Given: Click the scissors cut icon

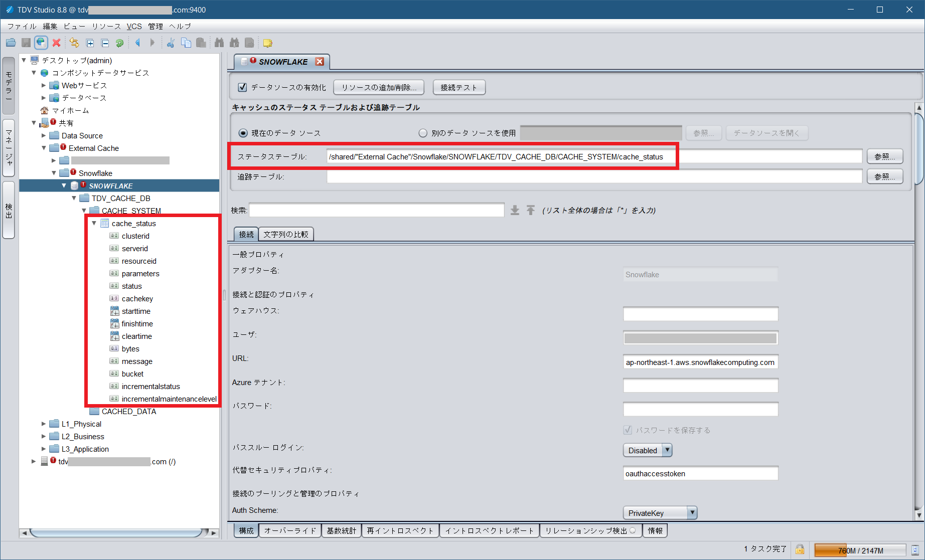Looking at the screenshot, I should click(171, 43).
